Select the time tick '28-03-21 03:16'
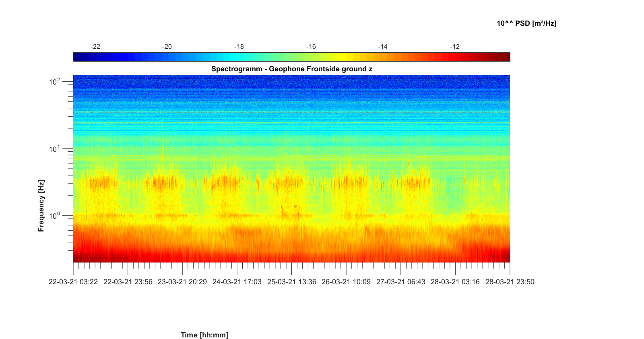Viewport: 644px width, 339px height. (x=455, y=282)
